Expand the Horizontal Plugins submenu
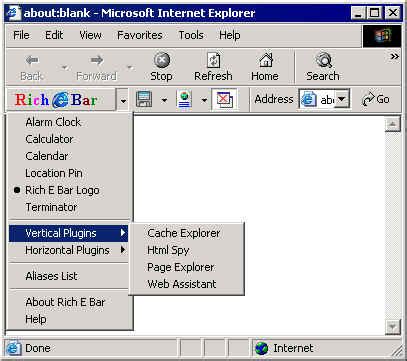 [69, 250]
